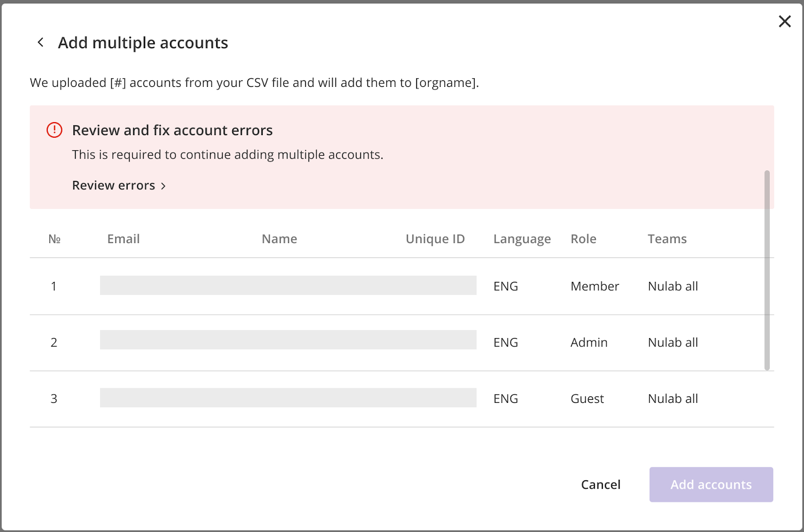Open the Review errors link

coord(113,185)
